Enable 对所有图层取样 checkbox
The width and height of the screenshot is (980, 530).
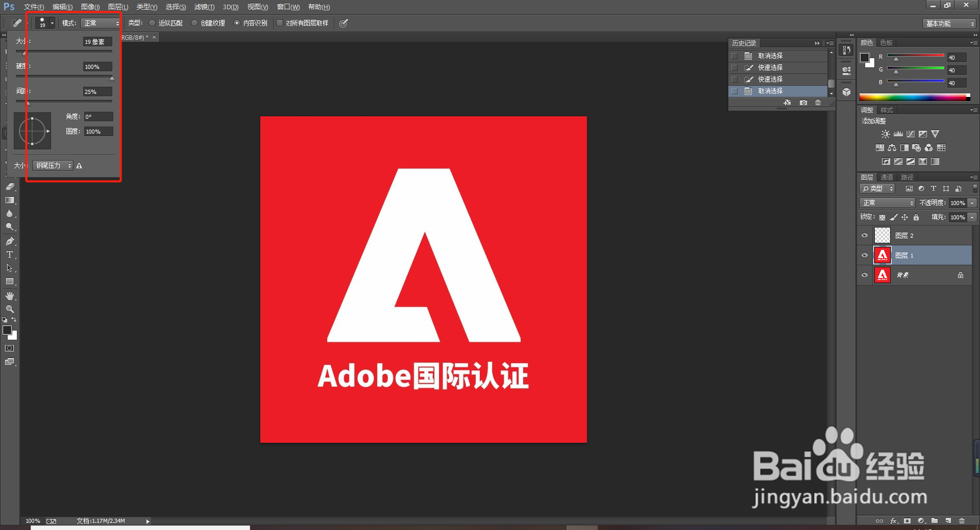point(280,23)
